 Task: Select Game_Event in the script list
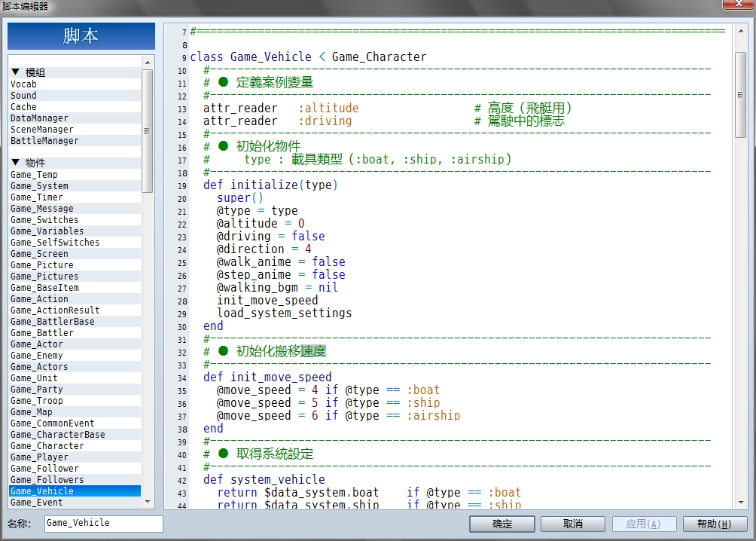tap(75, 503)
